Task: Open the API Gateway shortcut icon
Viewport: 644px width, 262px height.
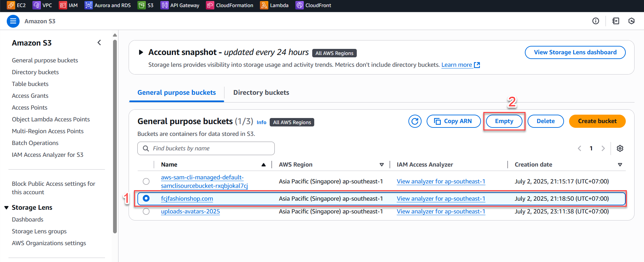Action: click(164, 5)
